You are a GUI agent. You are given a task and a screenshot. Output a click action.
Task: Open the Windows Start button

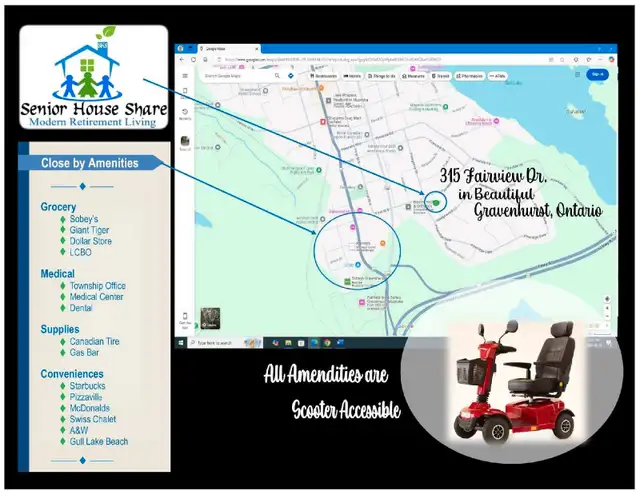pos(181,343)
